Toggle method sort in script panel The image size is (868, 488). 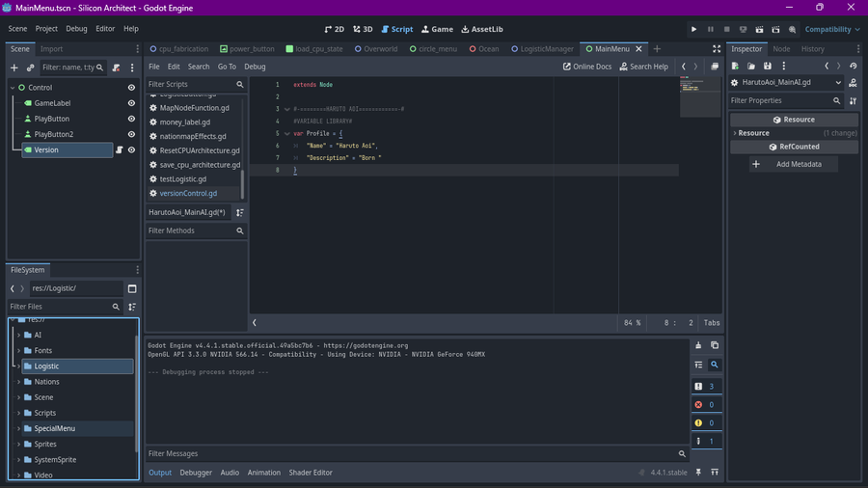click(240, 212)
